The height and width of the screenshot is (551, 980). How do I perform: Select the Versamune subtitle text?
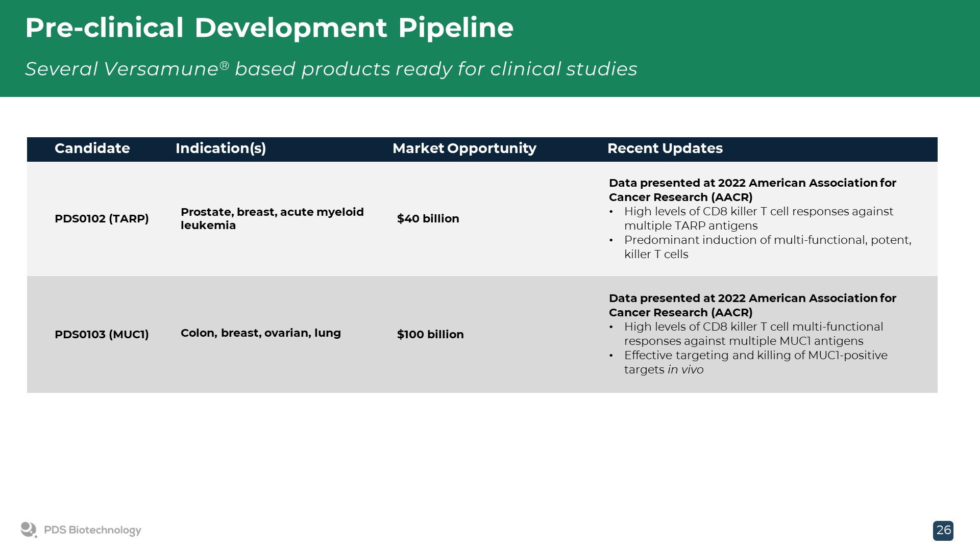[331, 69]
